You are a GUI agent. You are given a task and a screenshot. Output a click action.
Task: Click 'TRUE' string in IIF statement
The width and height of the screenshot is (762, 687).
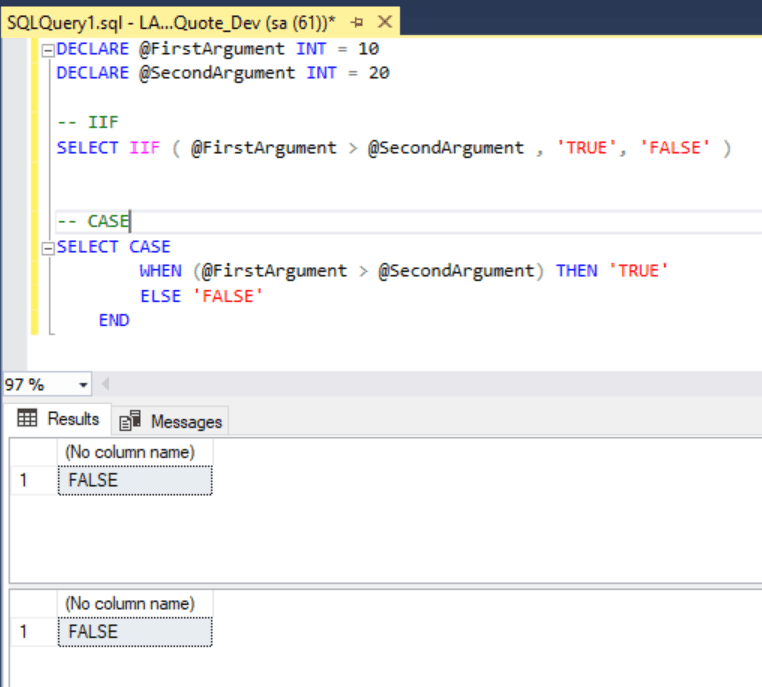tap(587, 148)
